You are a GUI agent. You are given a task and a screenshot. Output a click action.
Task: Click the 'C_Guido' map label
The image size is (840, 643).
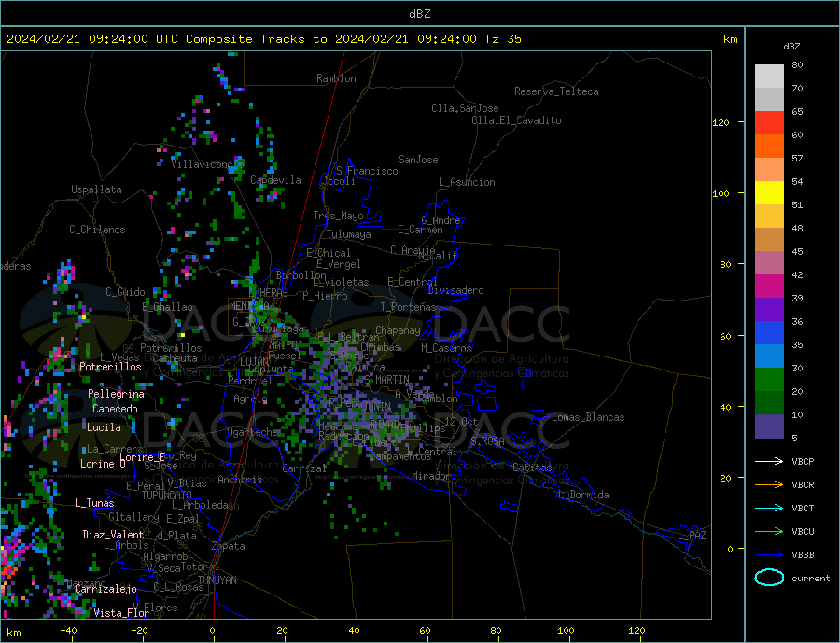click(125, 292)
